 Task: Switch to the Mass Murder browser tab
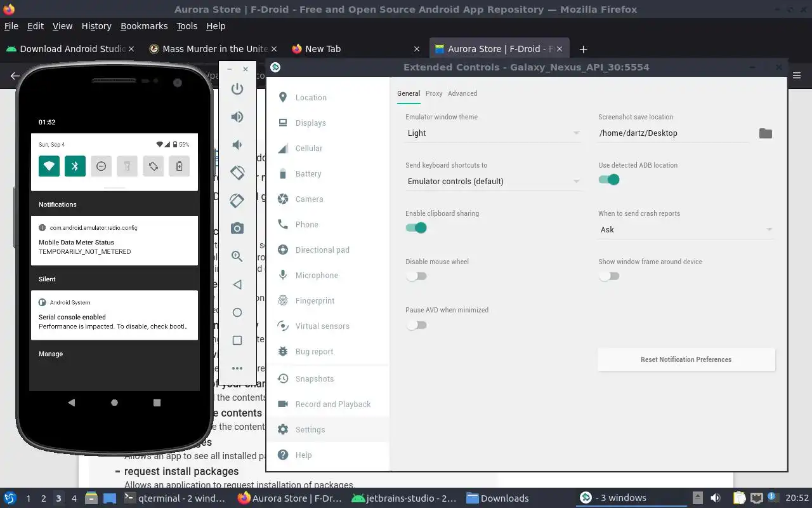[213, 49]
